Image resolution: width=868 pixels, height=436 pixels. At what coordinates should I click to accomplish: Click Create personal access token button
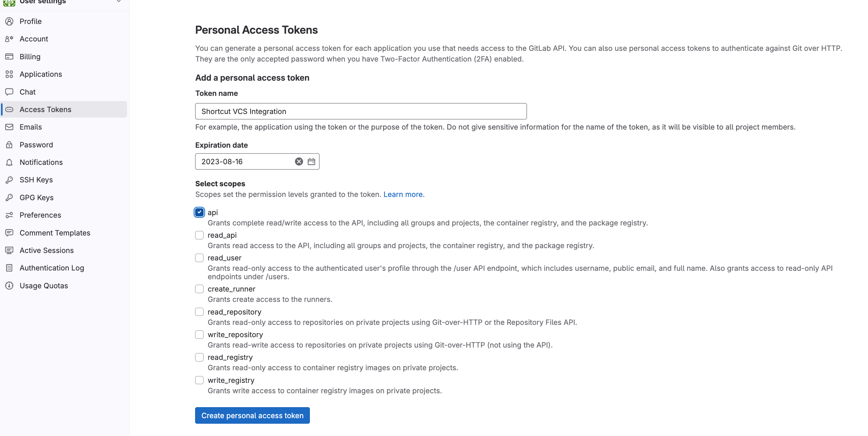click(252, 416)
